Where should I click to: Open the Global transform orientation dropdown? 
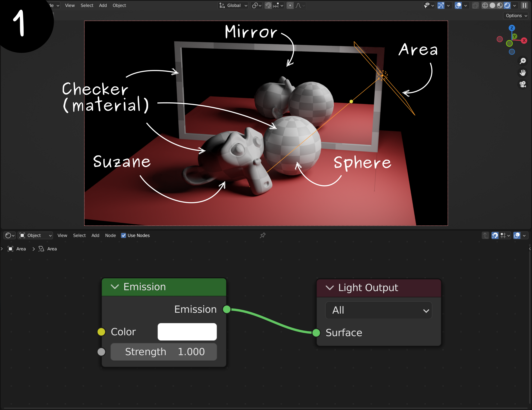tap(233, 5)
